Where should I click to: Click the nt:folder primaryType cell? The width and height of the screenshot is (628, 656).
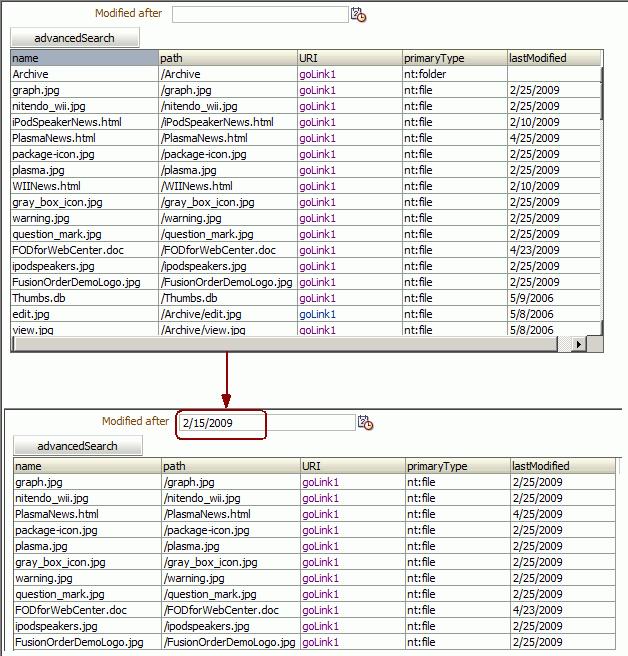[454, 74]
